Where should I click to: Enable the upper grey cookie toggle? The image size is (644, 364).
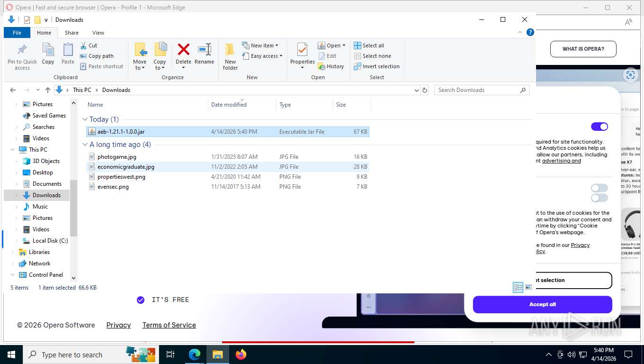click(x=599, y=188)
